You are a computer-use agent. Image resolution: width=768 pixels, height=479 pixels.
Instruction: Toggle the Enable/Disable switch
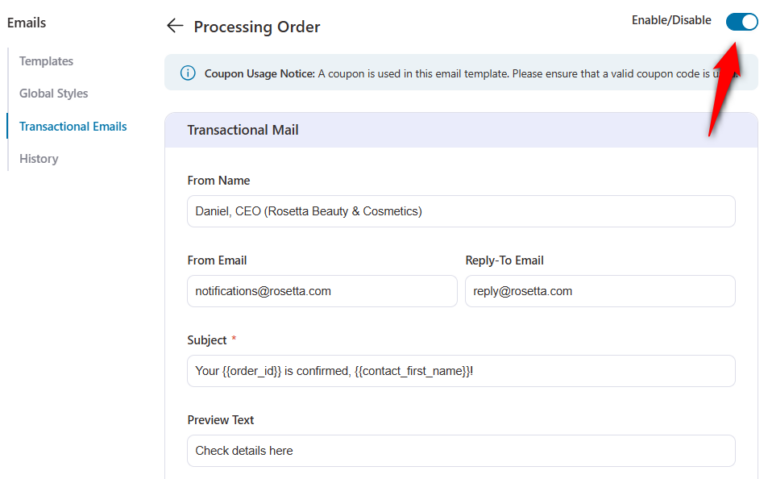click(741, 21)
